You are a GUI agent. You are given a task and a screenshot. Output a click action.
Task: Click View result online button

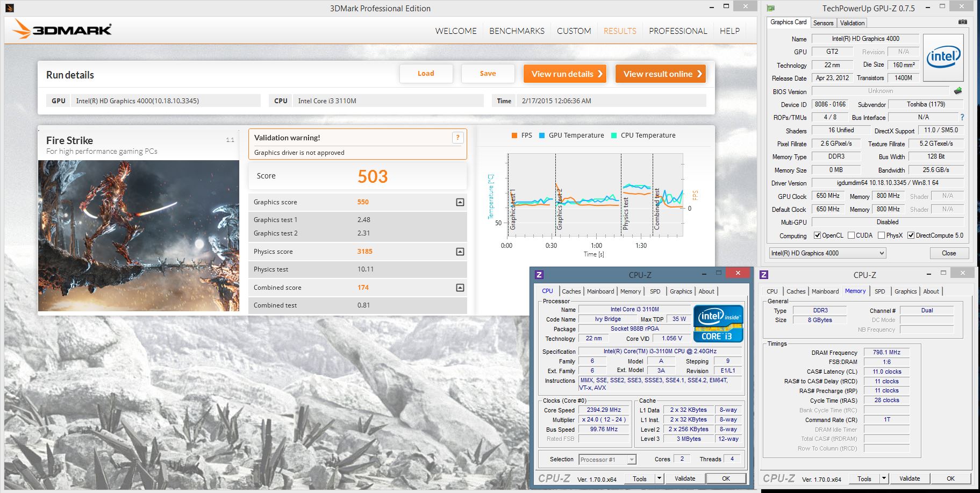(661, 74)
